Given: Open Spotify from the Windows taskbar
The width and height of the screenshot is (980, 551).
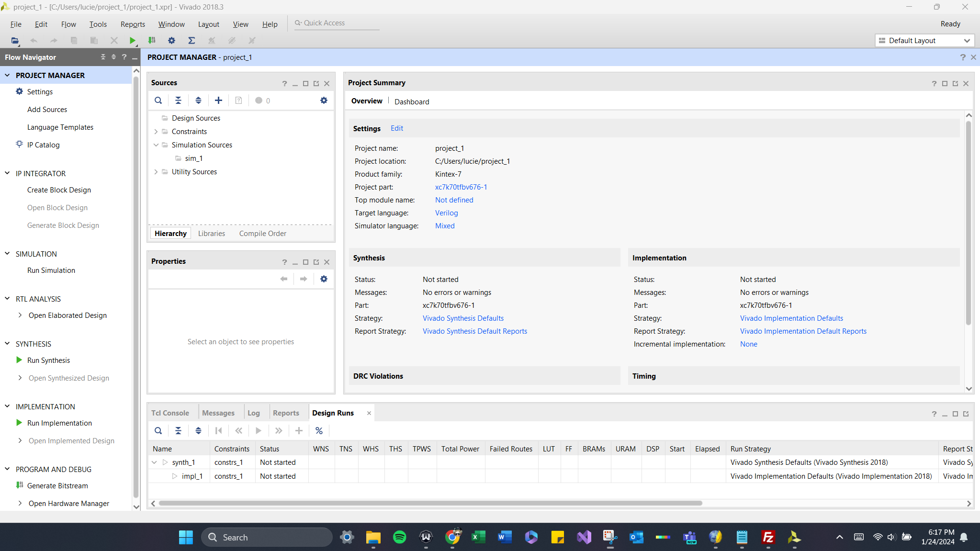Looking at the screenshot, I should click(x=399, y=537).
